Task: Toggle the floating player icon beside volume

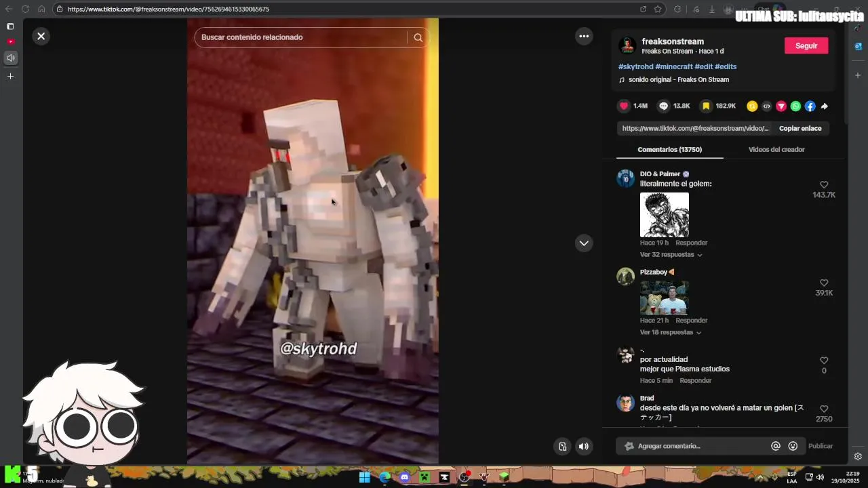Action: (562, 446)
